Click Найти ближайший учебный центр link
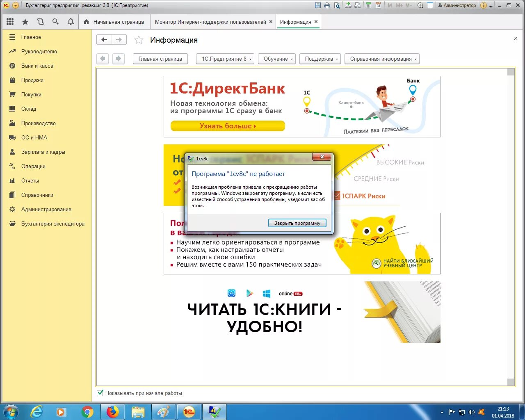This screenshot has height=420, width=525. point(403,263)
